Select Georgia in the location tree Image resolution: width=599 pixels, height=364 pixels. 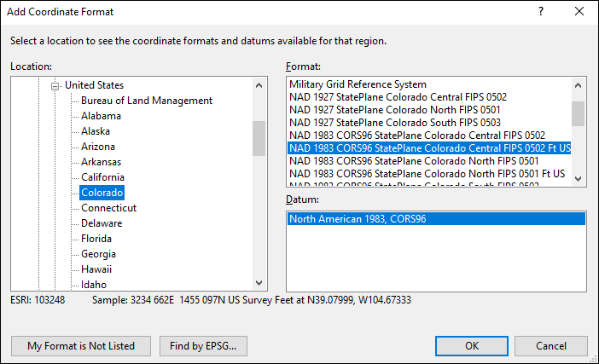98,254
